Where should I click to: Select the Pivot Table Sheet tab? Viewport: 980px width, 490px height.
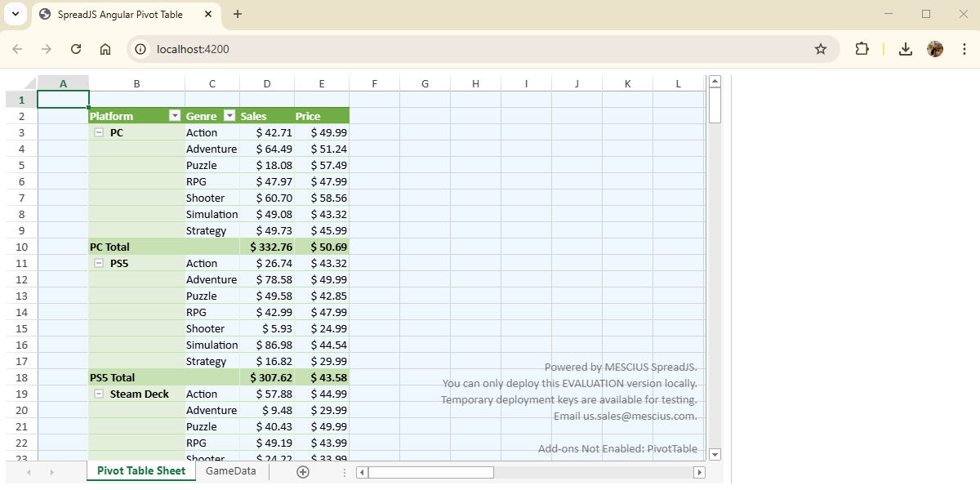click(x=141, y=471)
